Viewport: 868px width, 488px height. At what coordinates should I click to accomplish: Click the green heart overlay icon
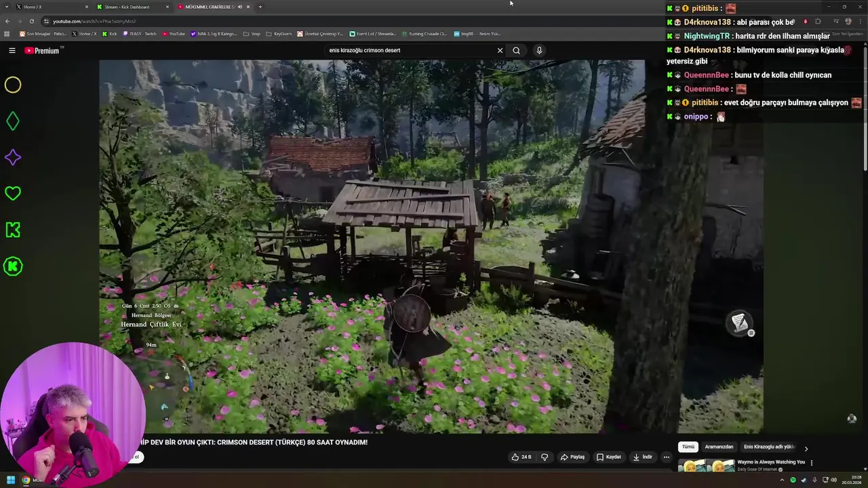13,194
